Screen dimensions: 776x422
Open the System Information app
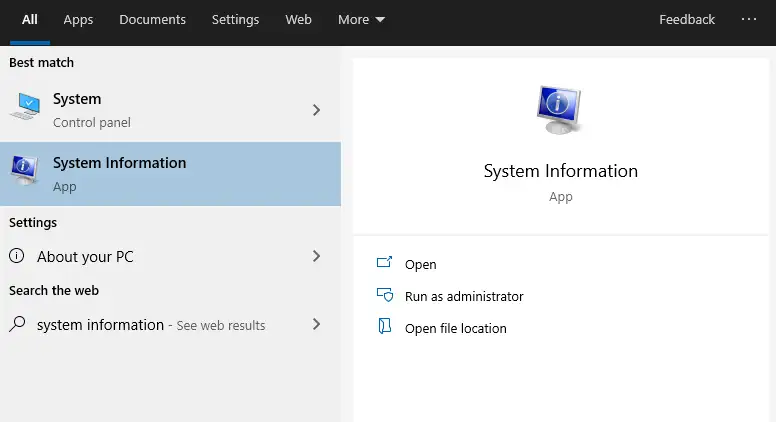coord(420,265)
